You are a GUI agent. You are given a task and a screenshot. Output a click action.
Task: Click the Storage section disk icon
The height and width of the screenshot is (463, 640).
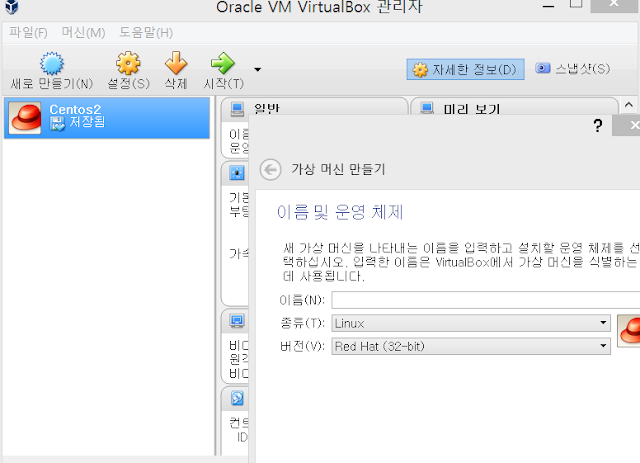pos(237,398)
